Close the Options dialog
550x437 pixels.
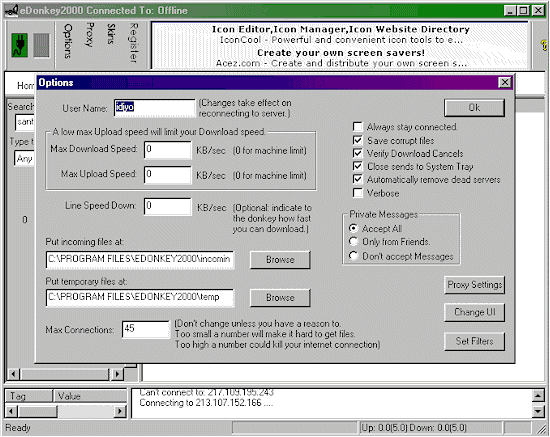(504, 82)
